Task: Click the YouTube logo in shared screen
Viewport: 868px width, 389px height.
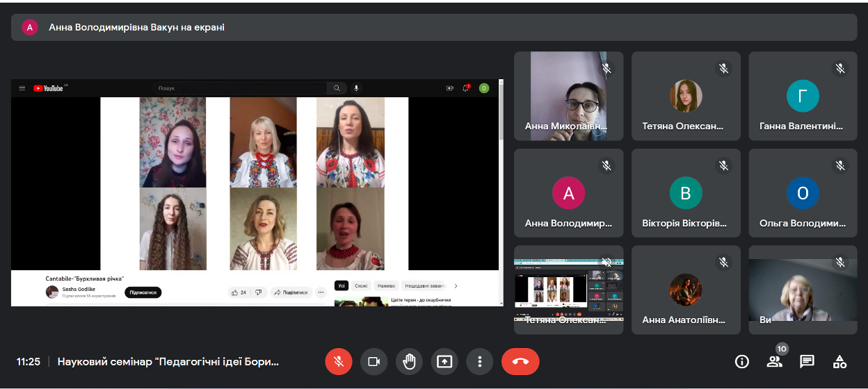Action: tap(49, 88)
